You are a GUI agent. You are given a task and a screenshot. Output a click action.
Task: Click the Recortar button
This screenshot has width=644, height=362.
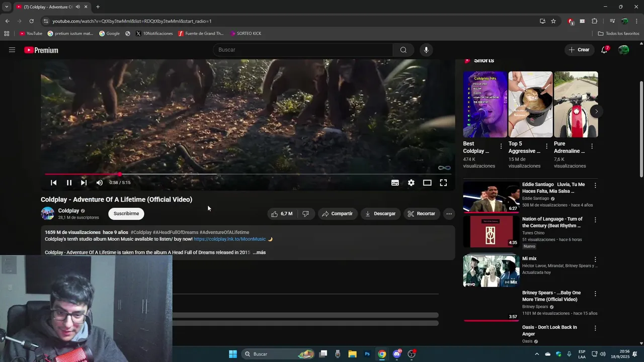(x=422, y=214)
